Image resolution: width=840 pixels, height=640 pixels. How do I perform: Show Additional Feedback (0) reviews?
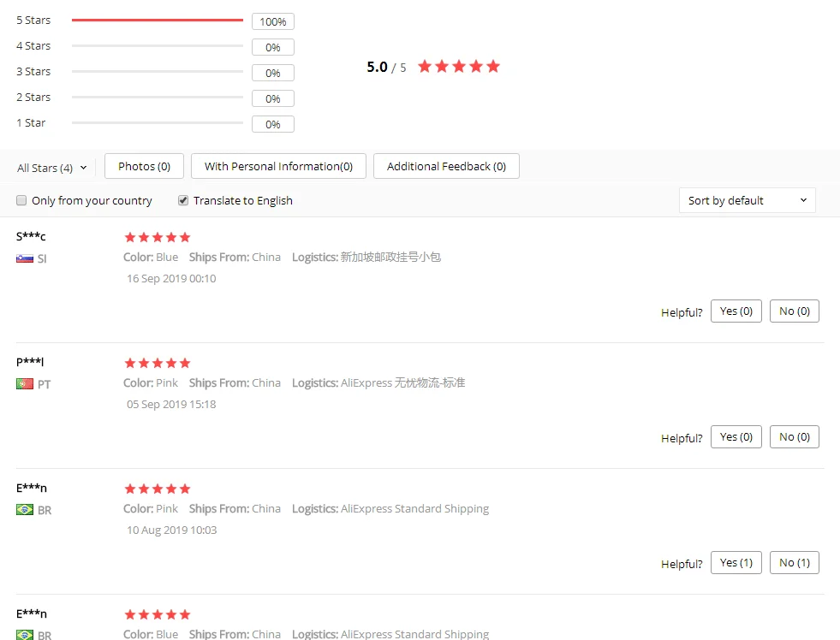coord(446,167)
